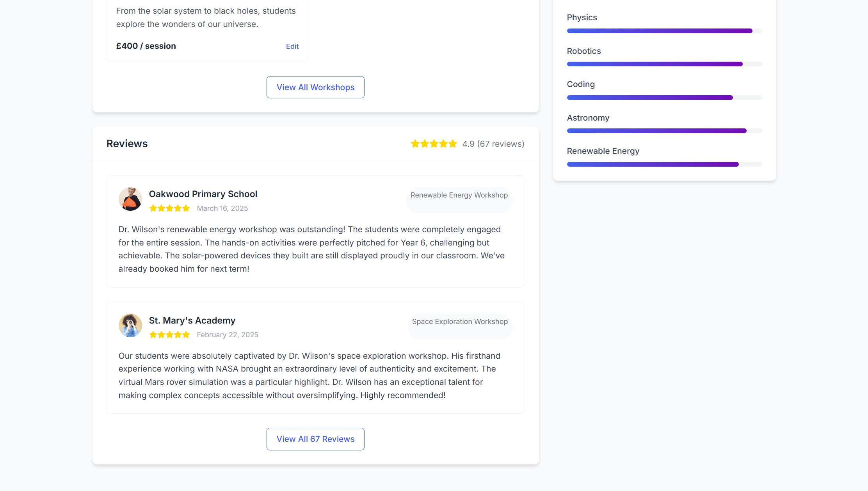Click Oakwood Primary School's five-star rating
The width and height of the screenshot is (868, 491).
click(x=169, y=208)
